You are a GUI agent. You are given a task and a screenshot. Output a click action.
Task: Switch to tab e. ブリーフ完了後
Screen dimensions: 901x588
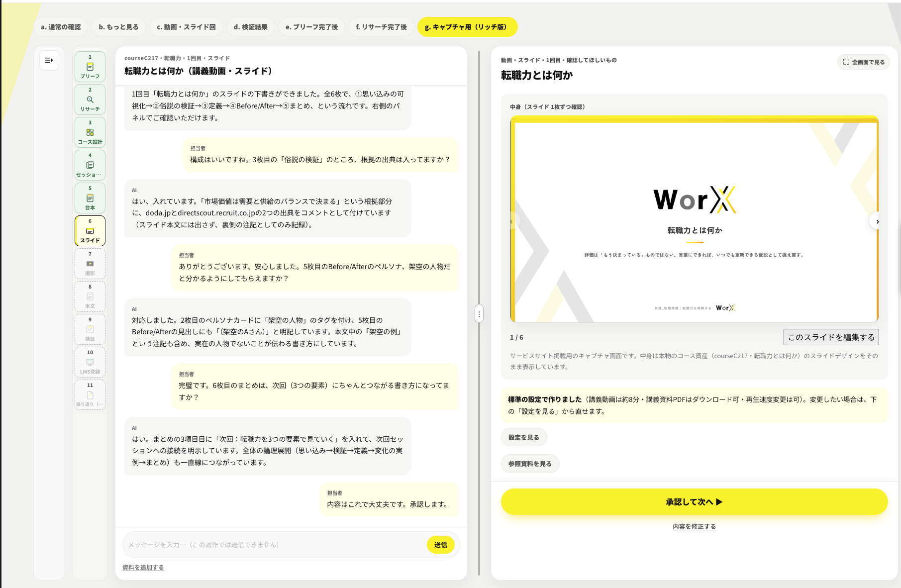311,27
